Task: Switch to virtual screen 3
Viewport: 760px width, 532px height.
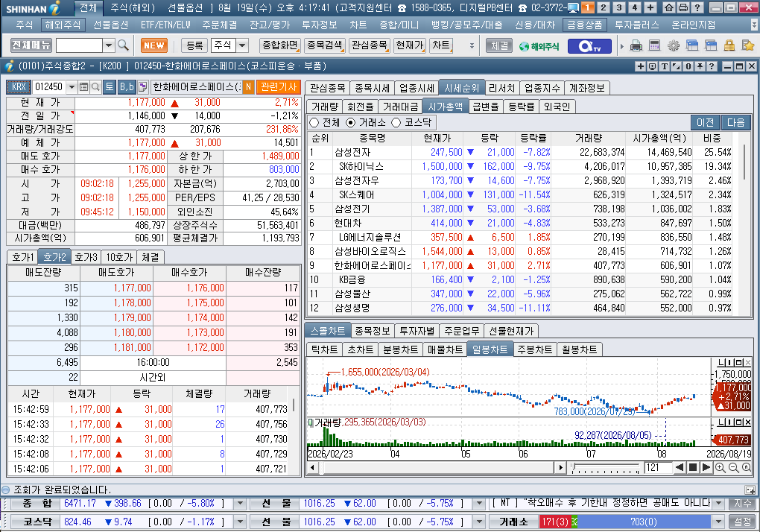Action: coord(618,7)
